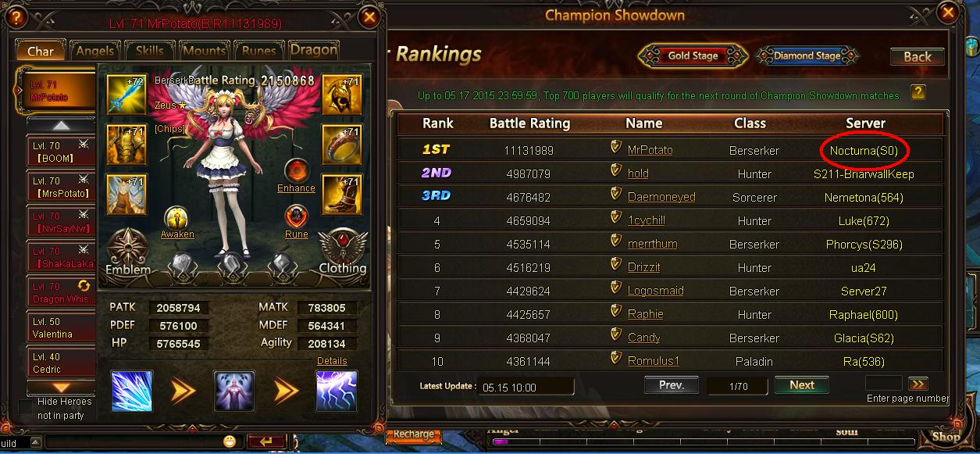Select the Diamond Stage tab
Image resolution: width=980 pixels, height=454 pixels.
[x=807, y=56]
